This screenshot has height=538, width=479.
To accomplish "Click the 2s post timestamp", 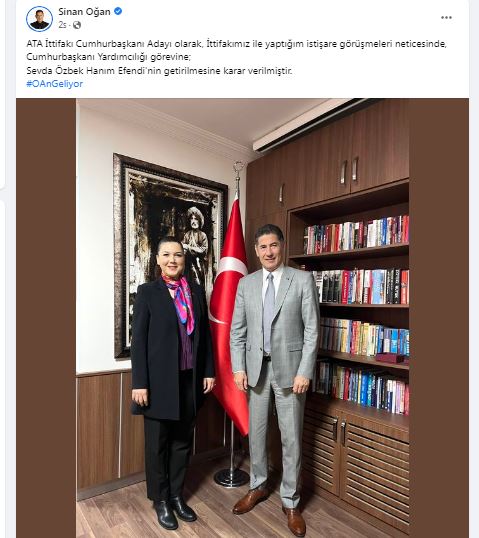I will pos(62,25).
